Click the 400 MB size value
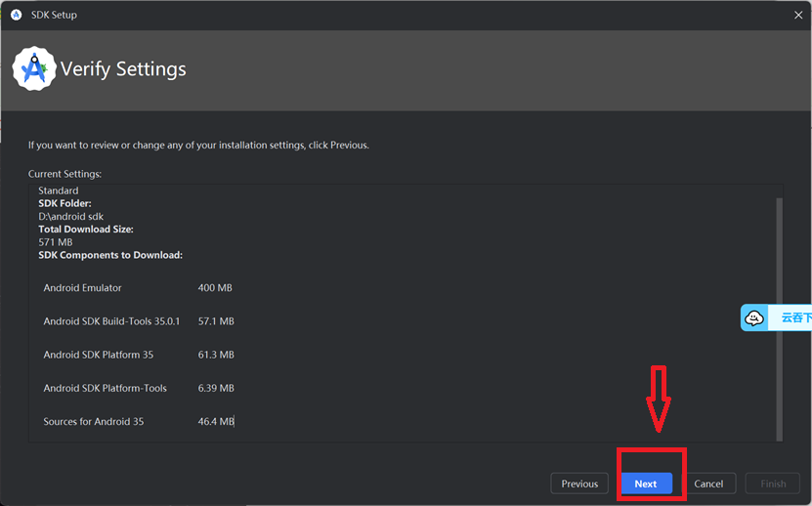 (x=215, y=288)
